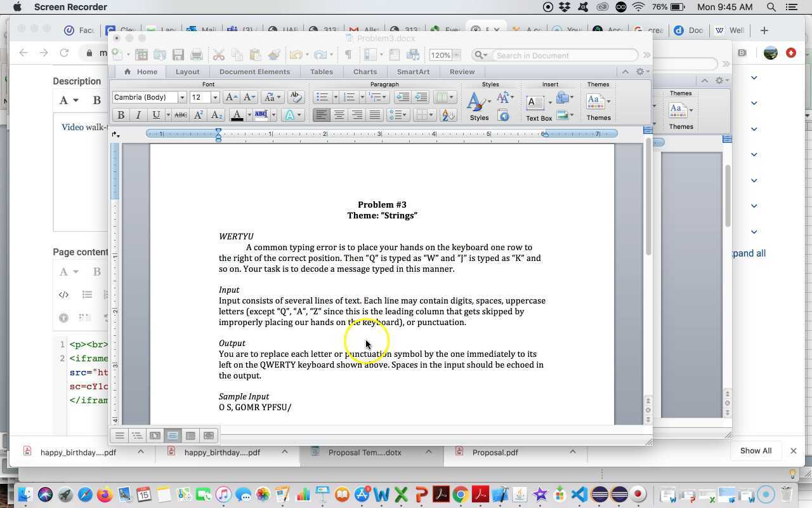Screen dimensions: 812x508
Task: Click the Bulleted List icon
Action: pos(322,97)
